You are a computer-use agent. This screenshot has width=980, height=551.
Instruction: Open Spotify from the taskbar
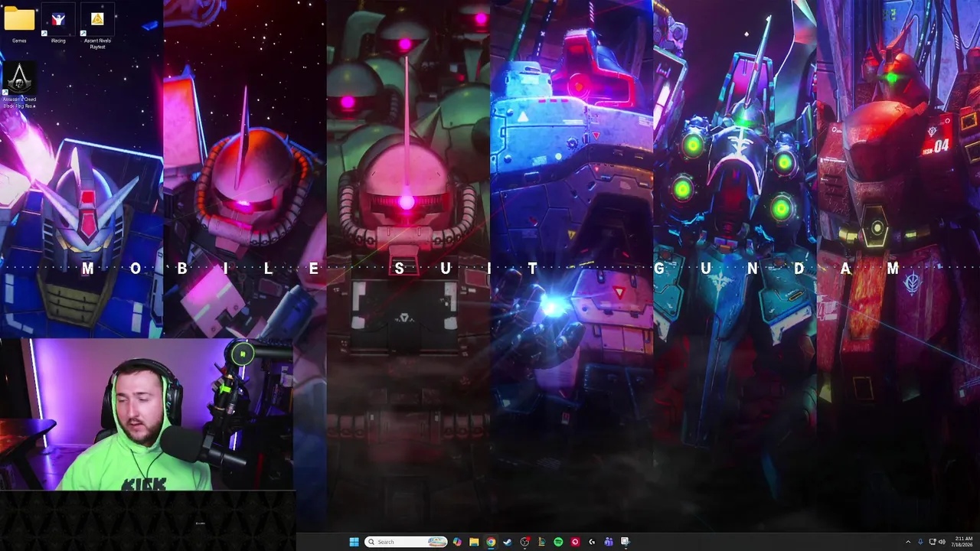click(558, 542)
